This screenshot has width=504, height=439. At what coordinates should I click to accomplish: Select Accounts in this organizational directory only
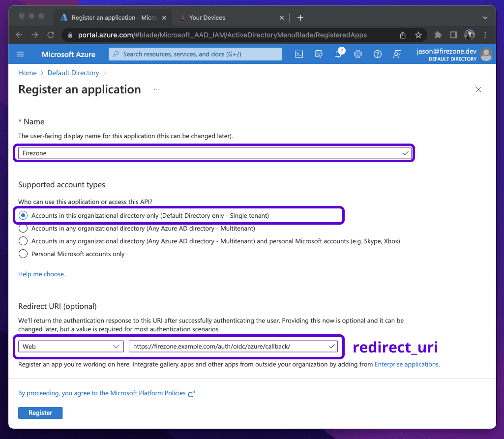pos(23,215)
